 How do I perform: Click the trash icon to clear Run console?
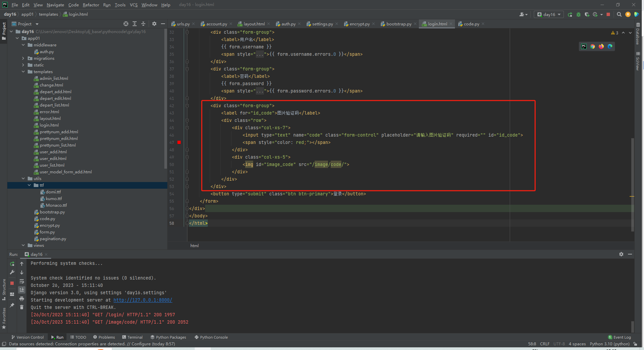pyautogui.click(x=22, y=307)
